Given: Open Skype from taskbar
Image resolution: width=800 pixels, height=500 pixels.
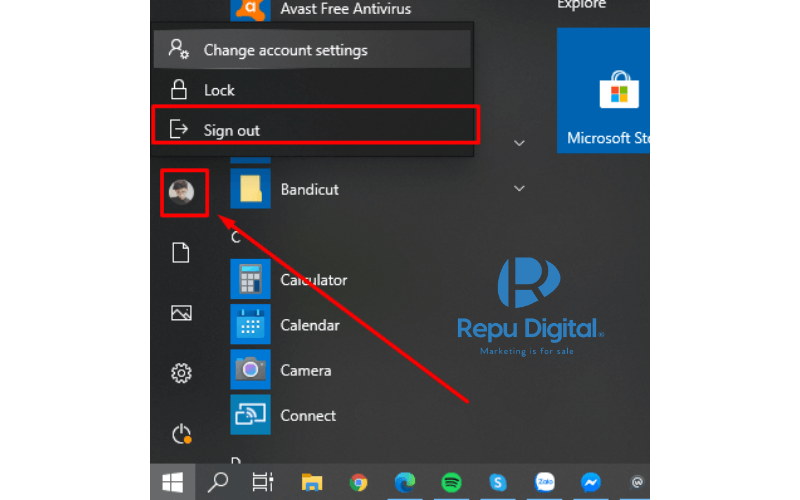Looking at the screenshot, I should click(497, 482).
